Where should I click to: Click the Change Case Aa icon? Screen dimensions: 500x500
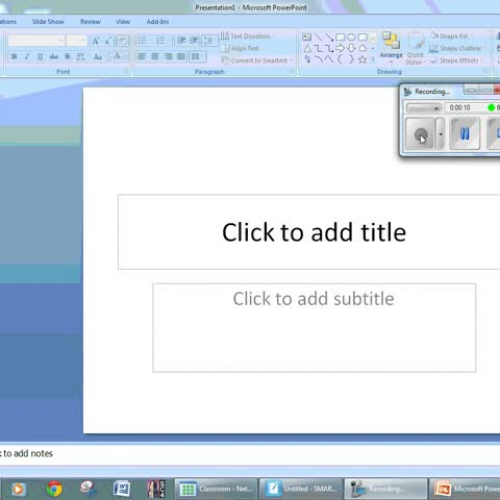click(98, 57)
